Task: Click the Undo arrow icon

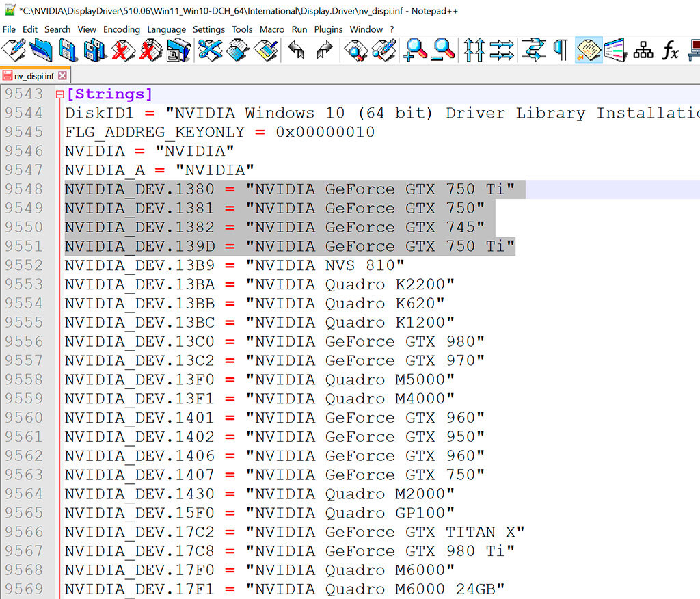Action: click(x=296, y=50)
